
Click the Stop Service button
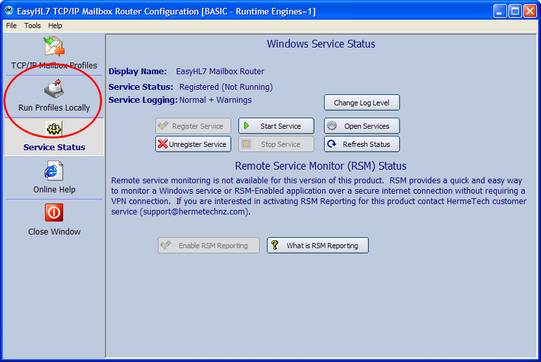click(x=276, y=144)
